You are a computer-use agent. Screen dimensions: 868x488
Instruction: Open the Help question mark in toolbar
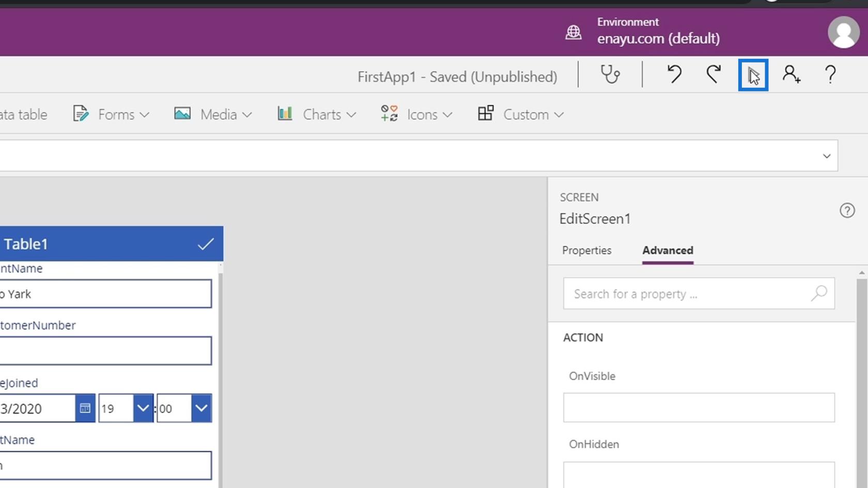pyautogui.click(x=830, y=75)
